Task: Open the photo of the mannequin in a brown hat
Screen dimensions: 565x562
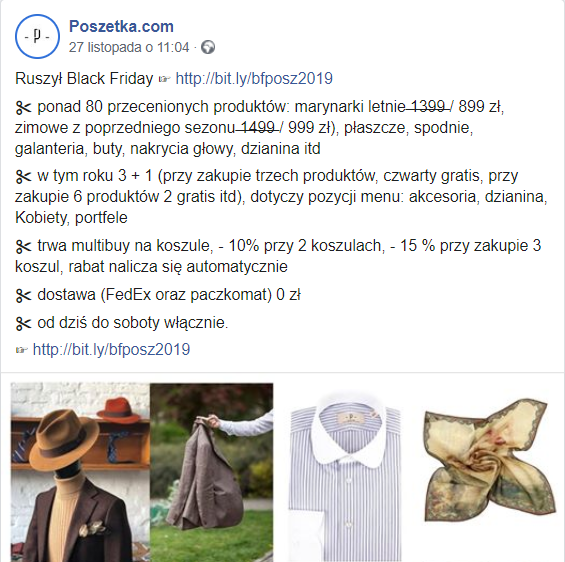Action: tap(80, 472)
